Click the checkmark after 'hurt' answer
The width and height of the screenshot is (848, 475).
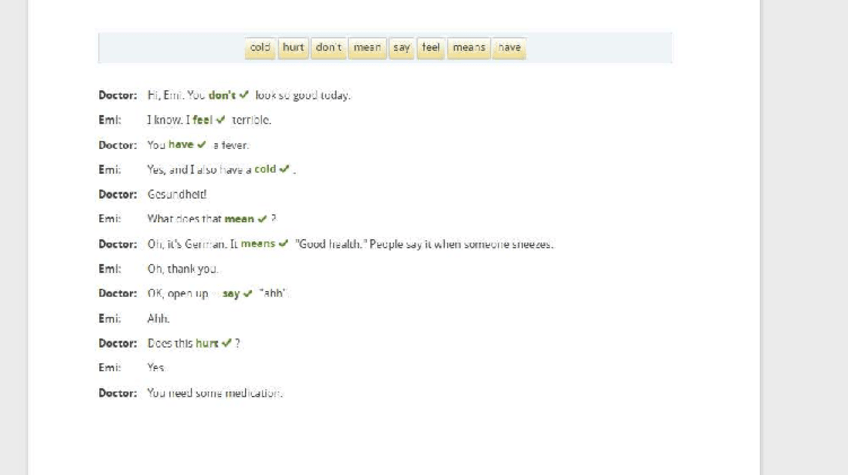pyautogui.click(x=226, y=344)
